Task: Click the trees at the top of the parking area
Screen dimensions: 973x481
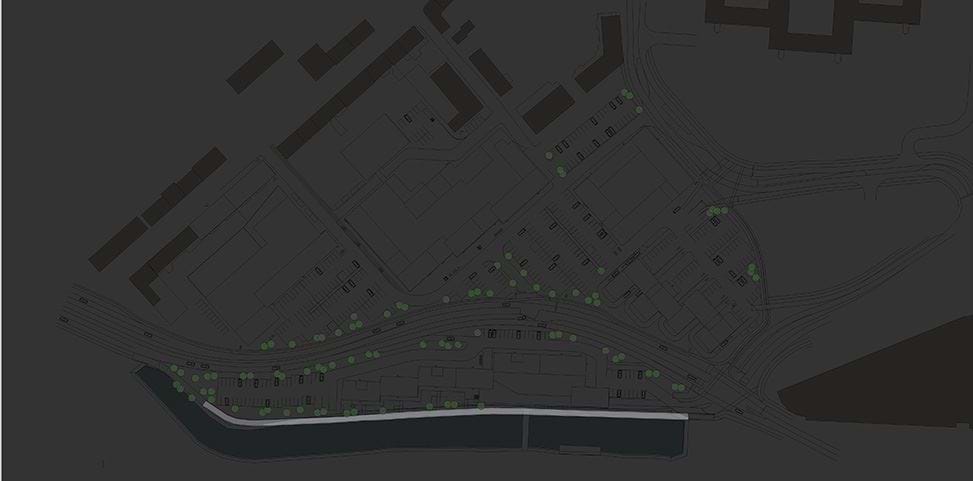Action: (628, 97)
